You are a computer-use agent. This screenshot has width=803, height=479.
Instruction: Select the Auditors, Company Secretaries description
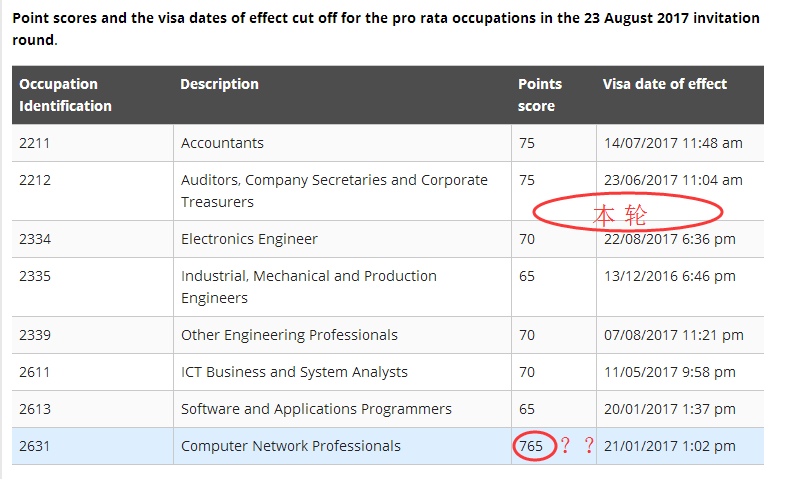tap(334, 191)
